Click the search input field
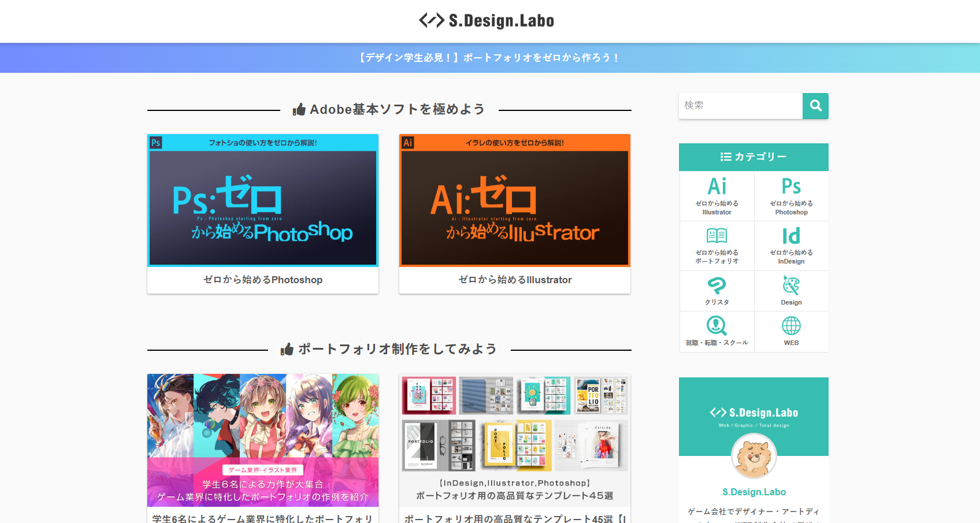The height and width of the screenshot is (523, 980). pos(740,106)
